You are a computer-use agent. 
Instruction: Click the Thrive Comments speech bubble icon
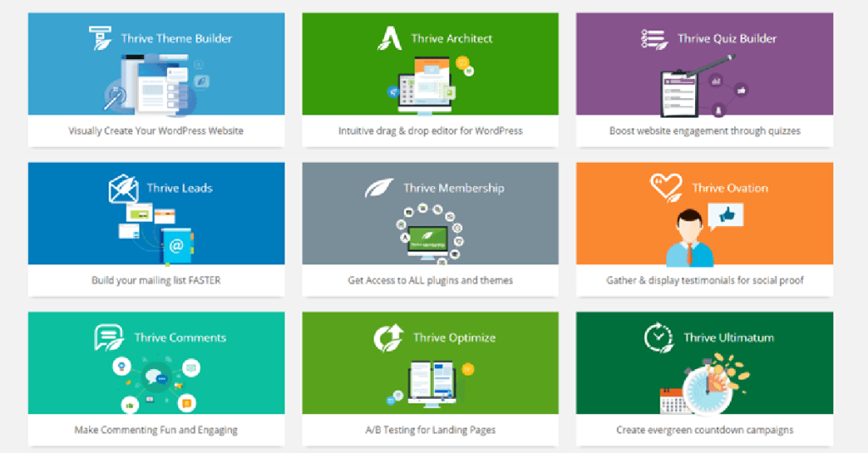pyautogui.click(x=108, y=337)
